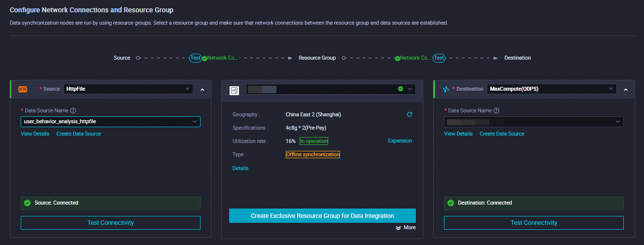Click the Resource Group label in the flow
This screenshot has height=245, width=644.
click(317, 58)
